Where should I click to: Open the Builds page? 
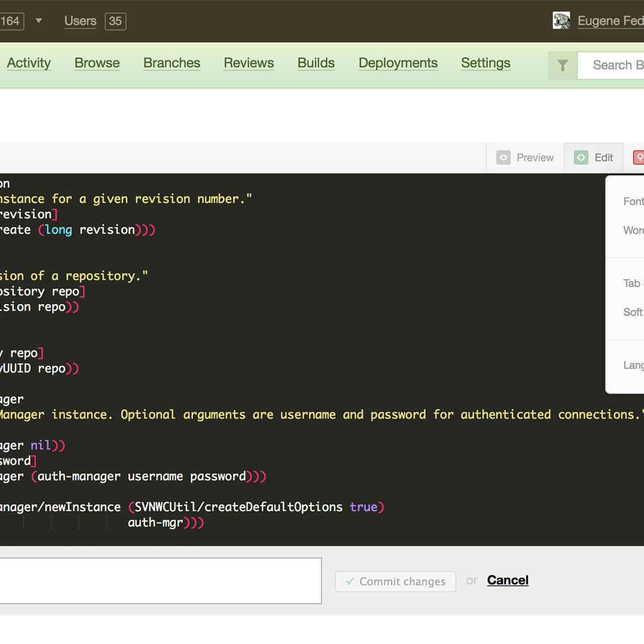pyautogui.click(x=316, y=63)
